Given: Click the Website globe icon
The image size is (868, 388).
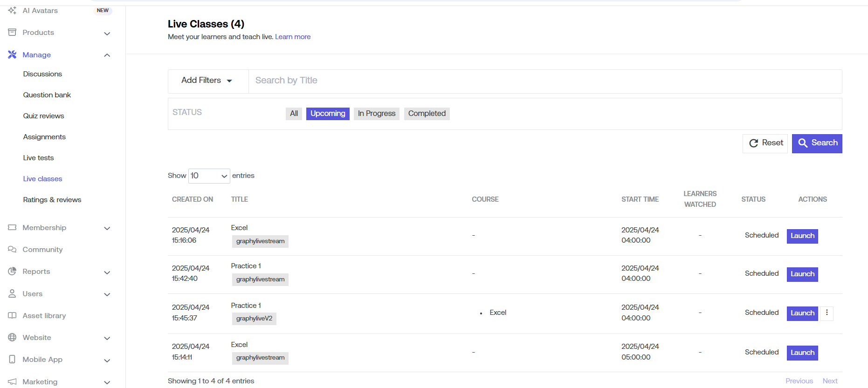Looking at the screenshot, I should pyautogui.click(x=12, y=337).
